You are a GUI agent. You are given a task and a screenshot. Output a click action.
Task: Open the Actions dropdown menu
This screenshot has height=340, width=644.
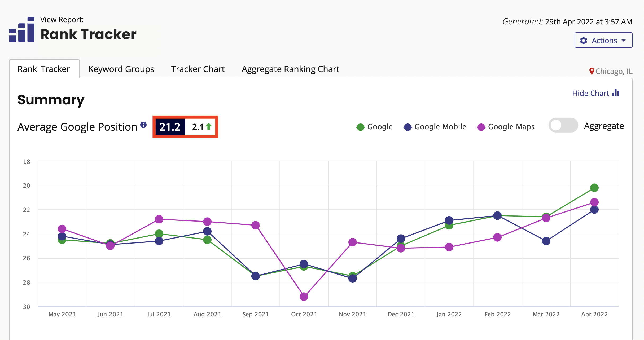[x=604, y=40]
